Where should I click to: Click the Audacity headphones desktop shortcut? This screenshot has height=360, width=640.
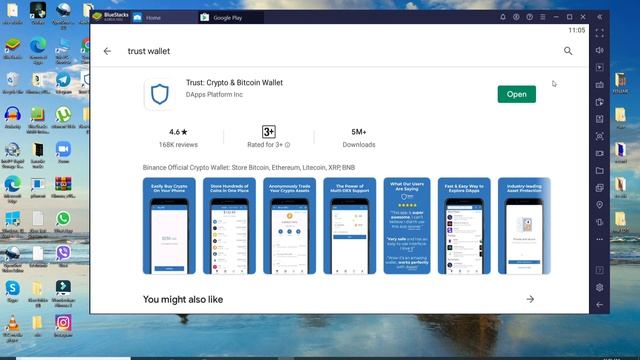pyautogui.click(x=13, y=118)
